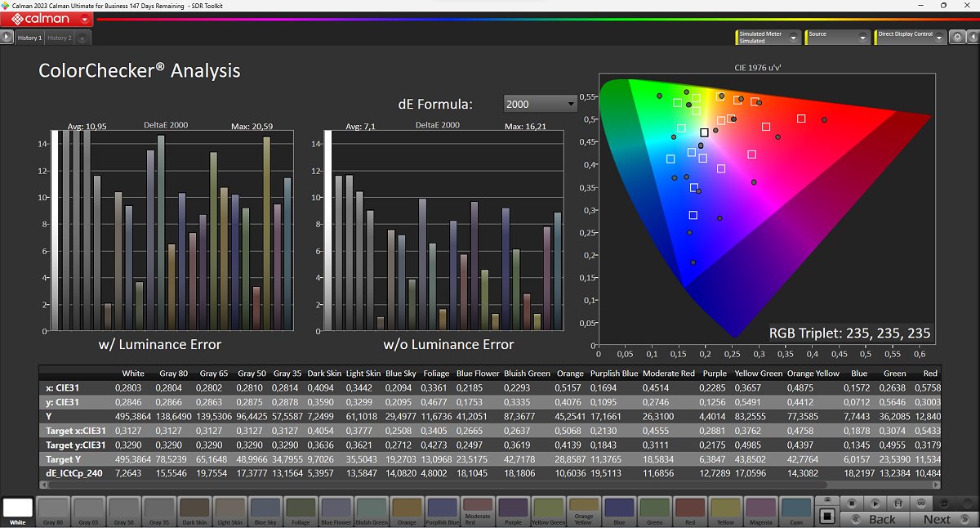
Task: Click the play arrow left of History tabs
Action: click(7, 38)
